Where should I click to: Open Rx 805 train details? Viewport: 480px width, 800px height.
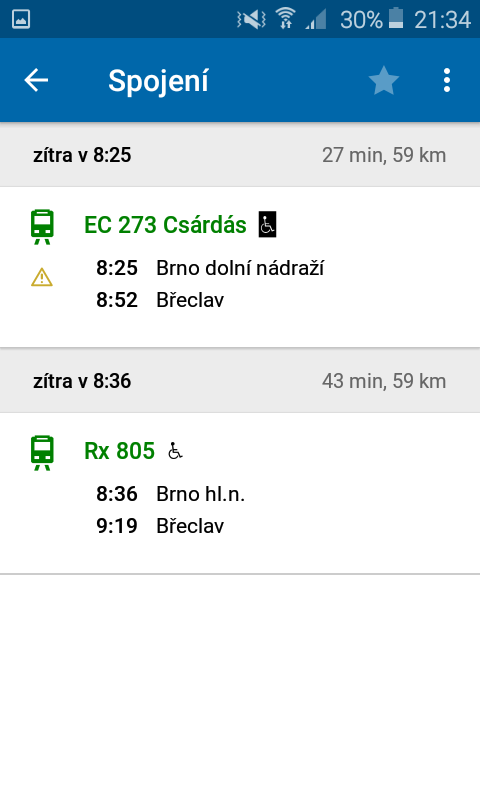[119, 451]
